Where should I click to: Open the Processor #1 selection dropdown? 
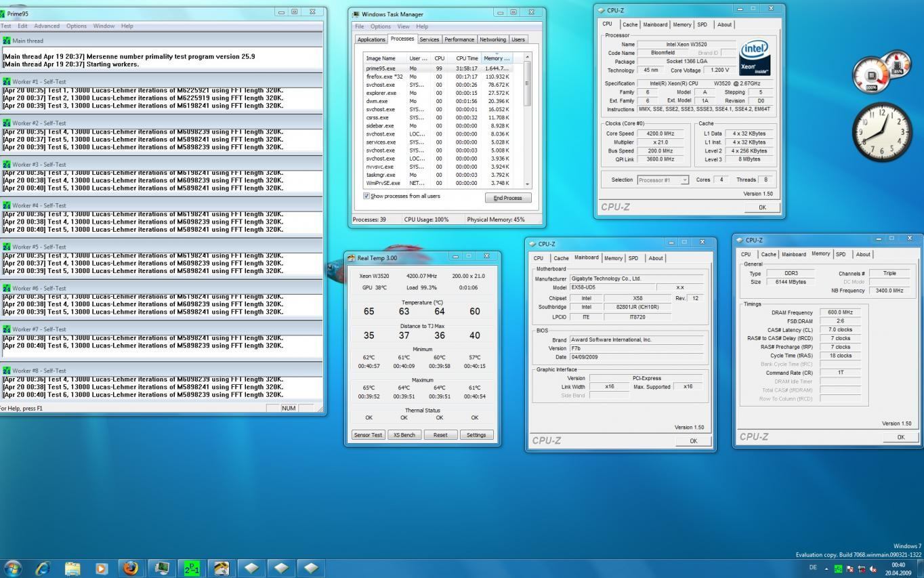coord(684,180)
